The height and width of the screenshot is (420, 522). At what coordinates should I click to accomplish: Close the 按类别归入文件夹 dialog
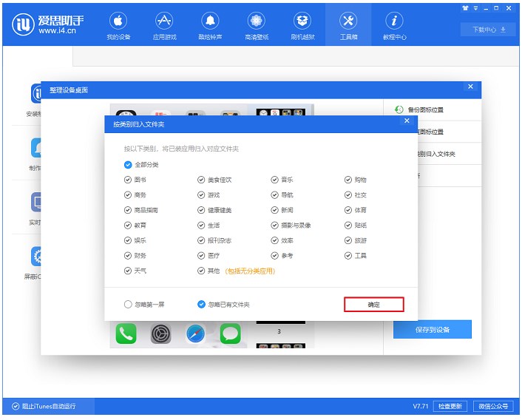[407, 121]
